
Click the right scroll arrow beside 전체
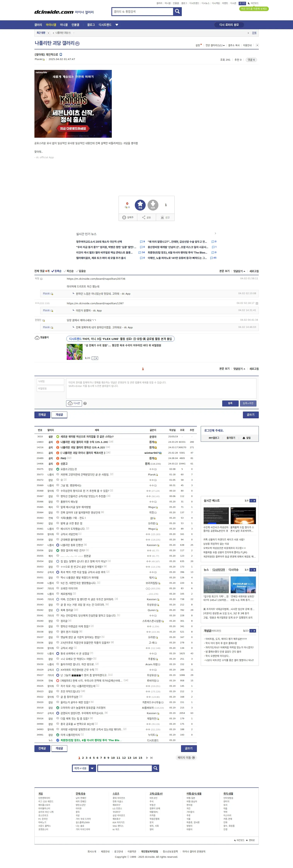coord(248,33)
